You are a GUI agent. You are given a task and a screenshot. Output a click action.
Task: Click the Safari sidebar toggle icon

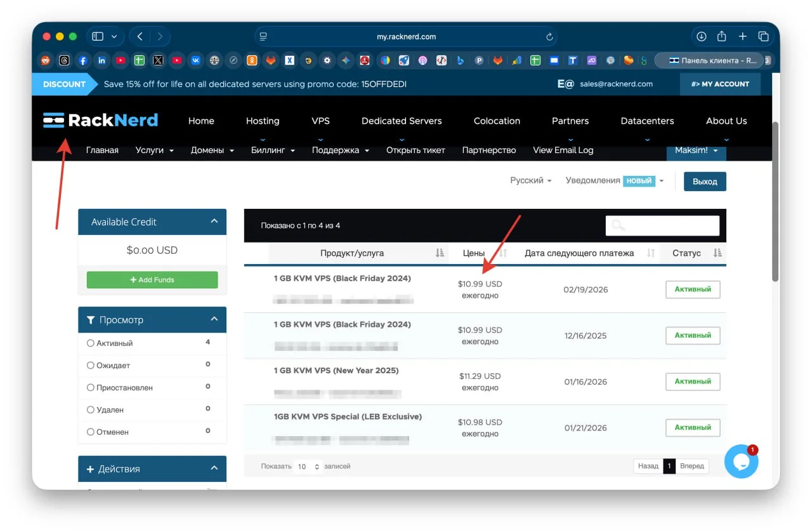click(98, 37)
